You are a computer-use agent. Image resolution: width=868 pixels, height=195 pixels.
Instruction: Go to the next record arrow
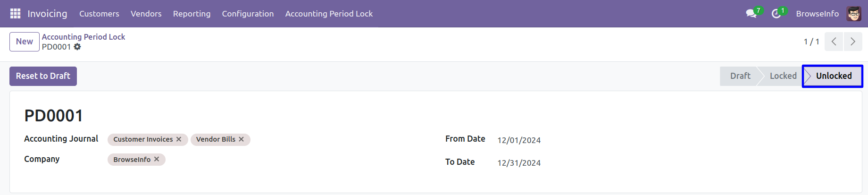852,42
